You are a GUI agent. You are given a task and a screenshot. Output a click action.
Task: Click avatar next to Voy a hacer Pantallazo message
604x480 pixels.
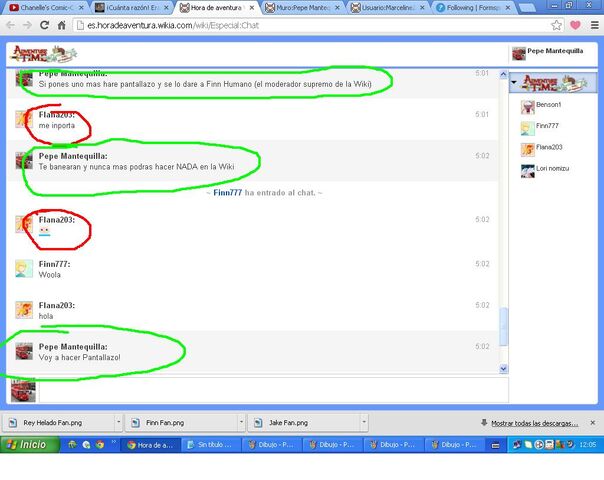click(x=24, y=351)
